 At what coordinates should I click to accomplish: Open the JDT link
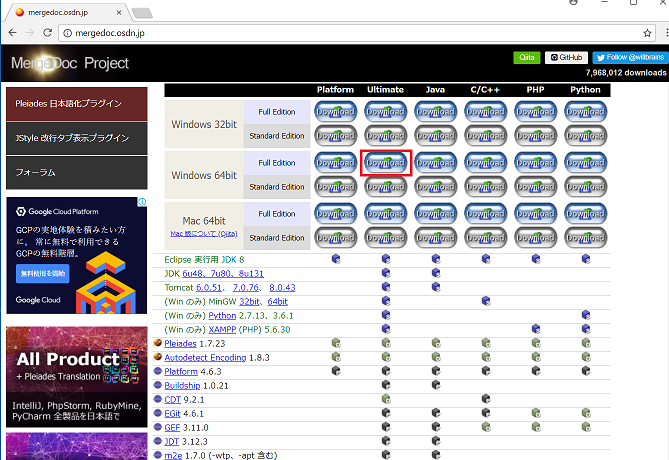pos(172,442)
